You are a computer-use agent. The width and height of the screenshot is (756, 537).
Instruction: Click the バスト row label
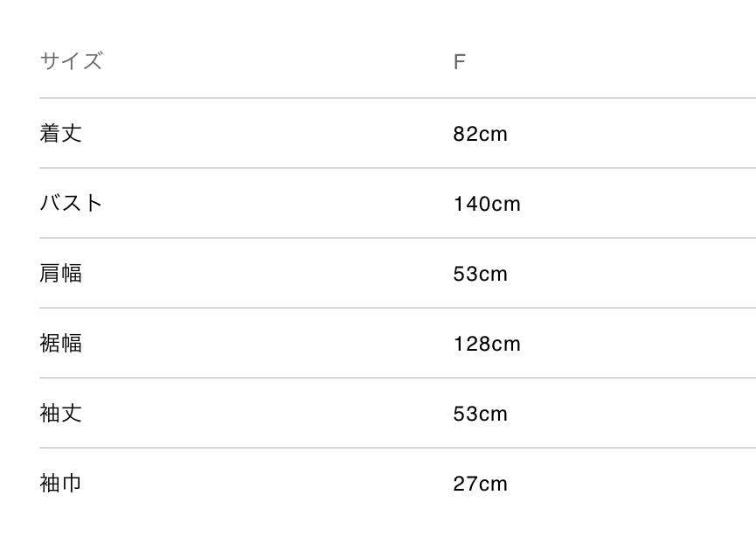(x=71, y=204)
